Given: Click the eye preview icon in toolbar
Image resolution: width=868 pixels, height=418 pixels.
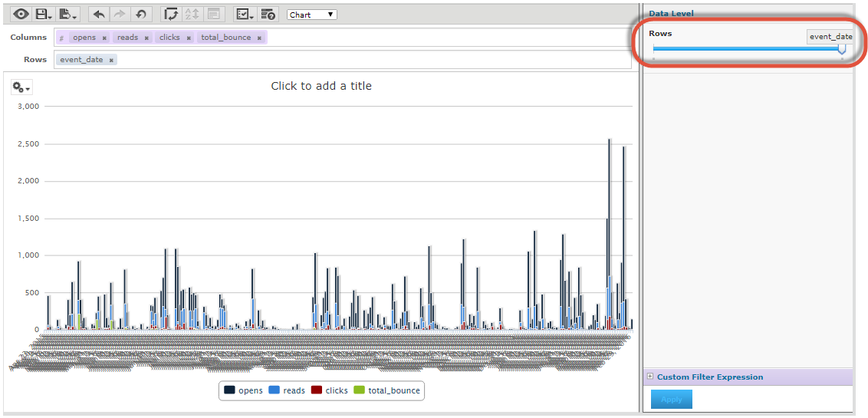Looking at the screenshot, I should pos(21,14).
